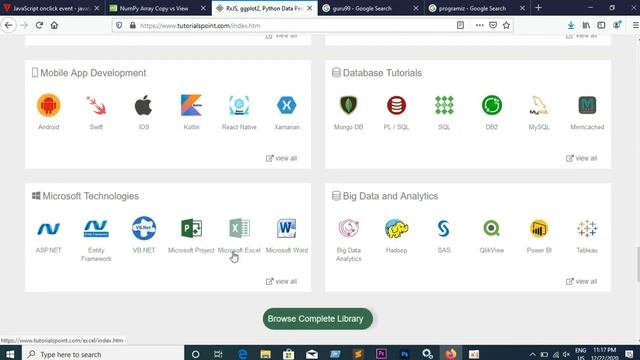Bookmark this page with the star icon

click(506, 25)
